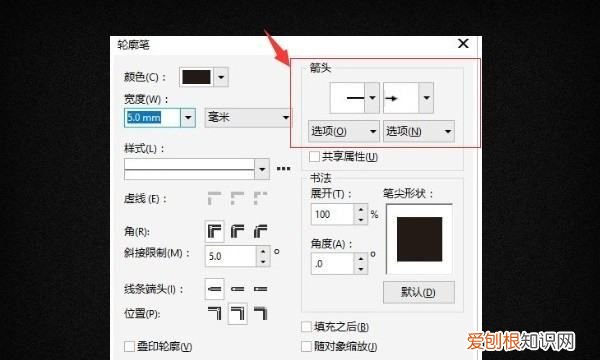Select centered outline position 位置
Screen dimensions: 600x360
pyautogui.click(x=238, y=313)
